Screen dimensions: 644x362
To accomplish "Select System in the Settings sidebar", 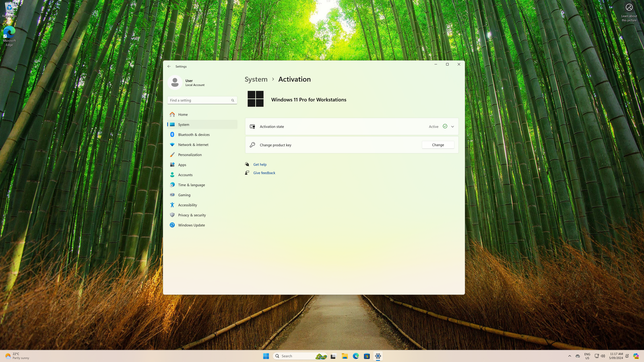I will coord(202,125).
